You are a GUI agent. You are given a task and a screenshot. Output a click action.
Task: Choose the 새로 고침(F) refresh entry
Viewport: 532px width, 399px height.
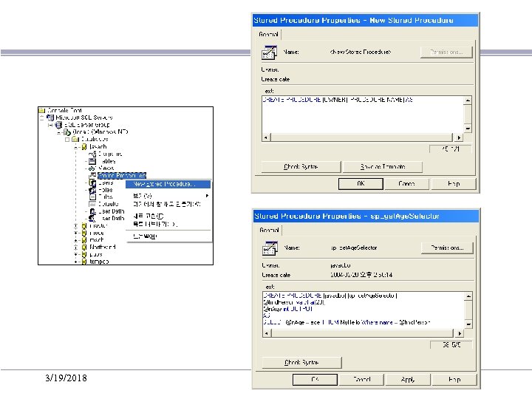tap(168, 216)
